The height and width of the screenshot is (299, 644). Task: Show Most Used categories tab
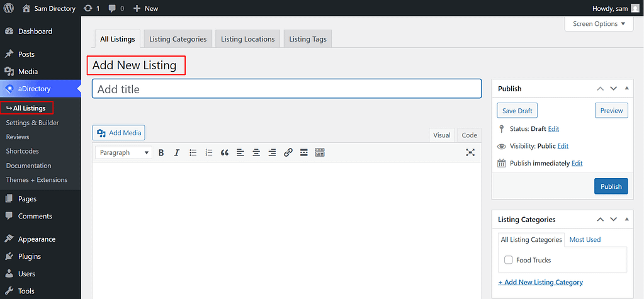585,239
